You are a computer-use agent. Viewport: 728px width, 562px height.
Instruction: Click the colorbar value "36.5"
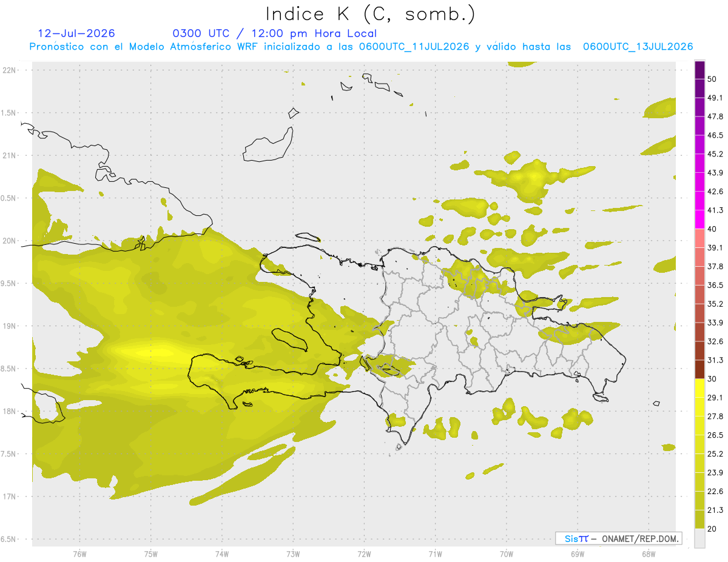coord(715,285)
